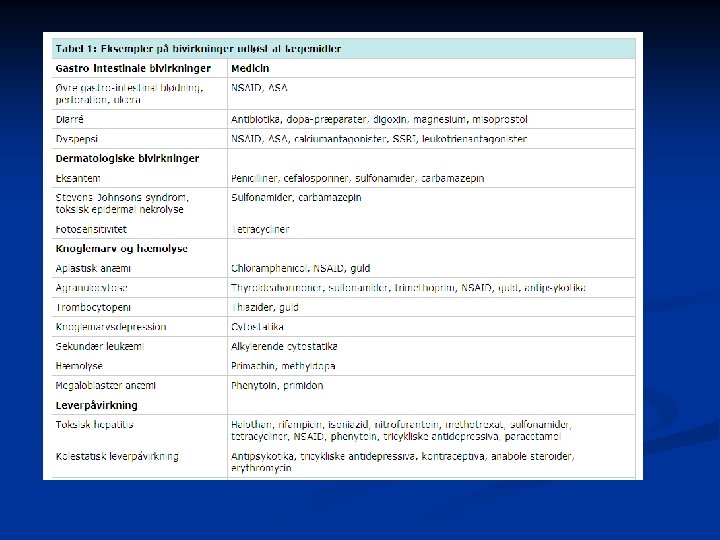Select the "Diarré" row label
Screen dimensions: 720x540
pyautogui.click(x=69, y=119)
